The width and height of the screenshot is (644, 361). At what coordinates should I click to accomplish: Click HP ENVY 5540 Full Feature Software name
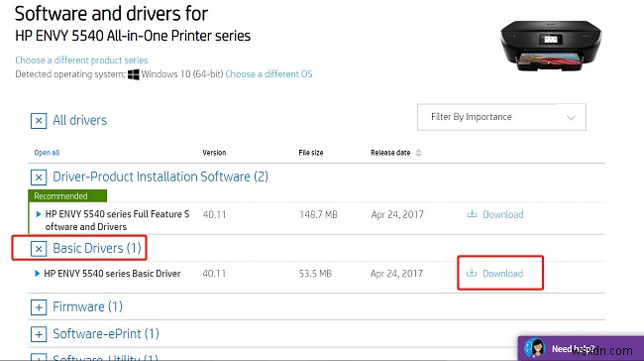[x=117, y=220]
